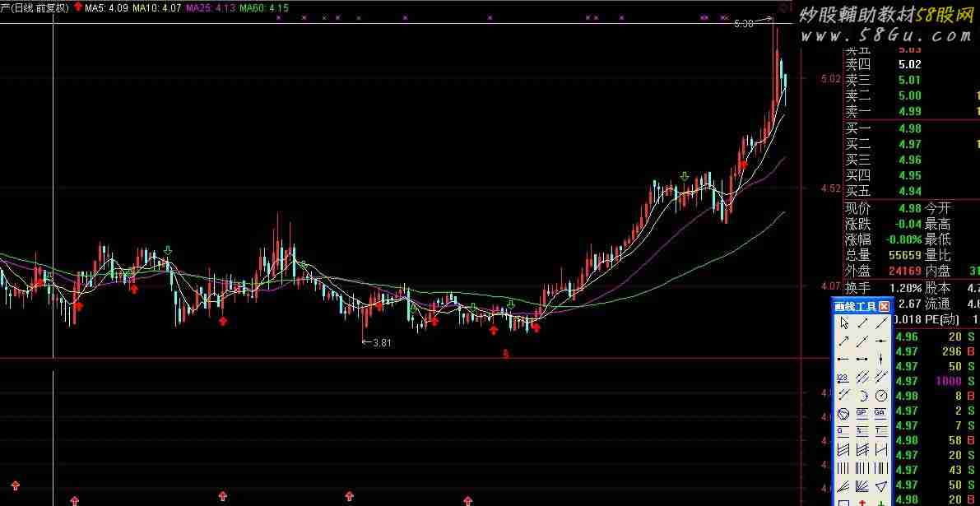This screenshot has width=980, height=506.
Task: Click the 4.52 price axis value
Action: [x=831, y=188]
